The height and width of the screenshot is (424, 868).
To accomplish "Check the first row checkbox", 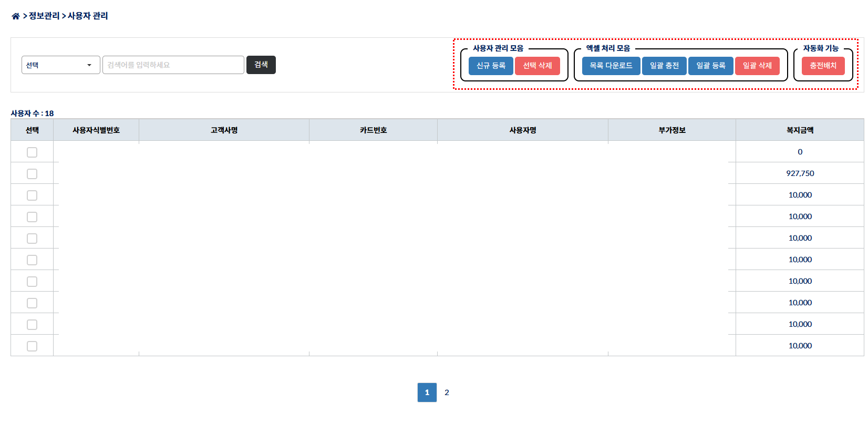I will tap(32, 152).
